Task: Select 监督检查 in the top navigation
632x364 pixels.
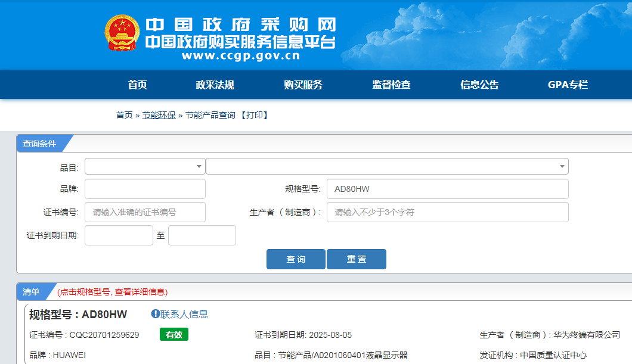Action: (x=391, y=85)
